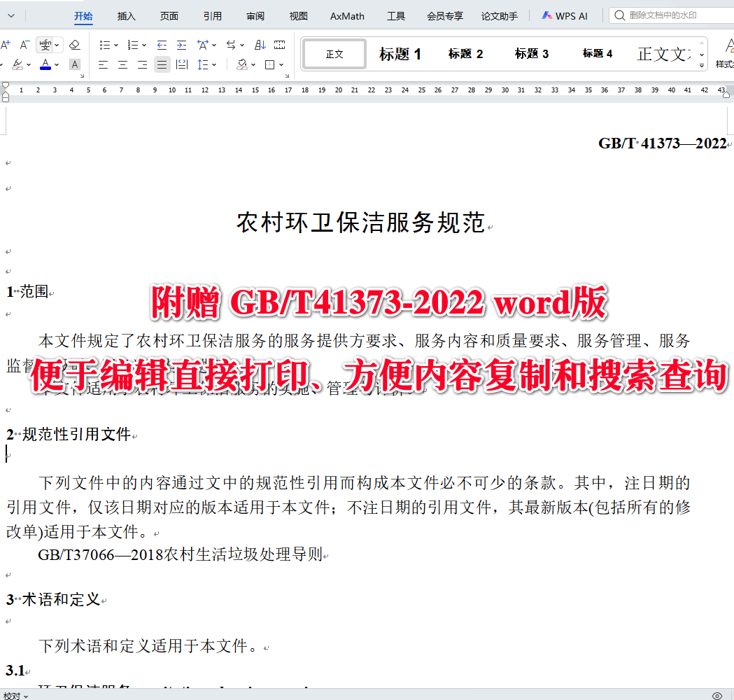Apply distributed alignment

coord(182,64)
